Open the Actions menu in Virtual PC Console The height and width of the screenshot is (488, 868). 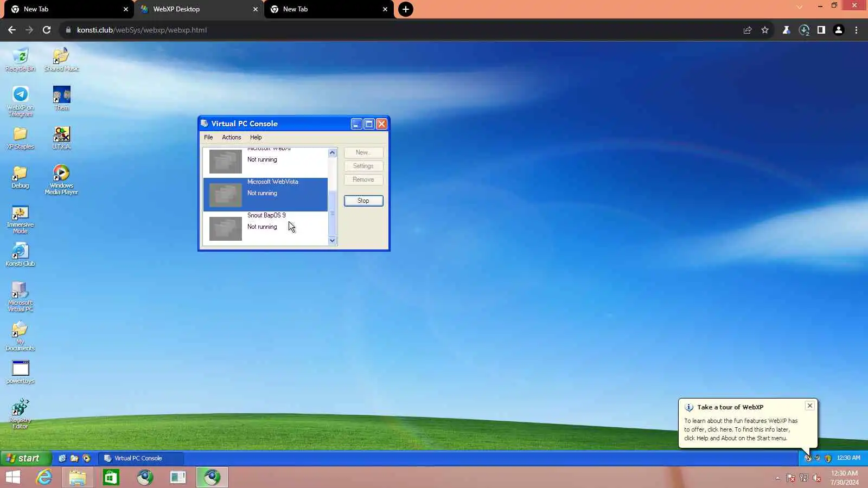point(231,137)
